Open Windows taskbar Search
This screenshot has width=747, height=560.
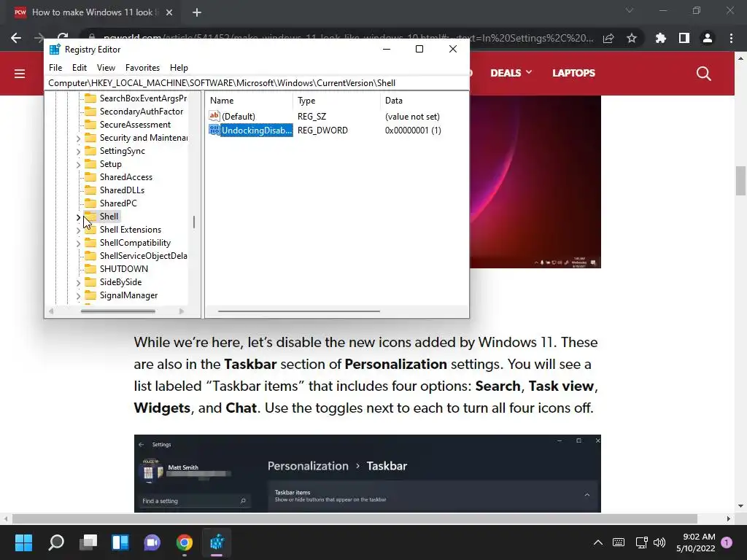coord(55,542)
